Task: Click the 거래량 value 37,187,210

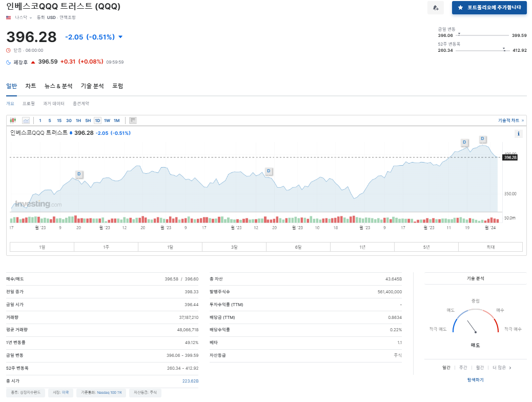Action: 189,317
